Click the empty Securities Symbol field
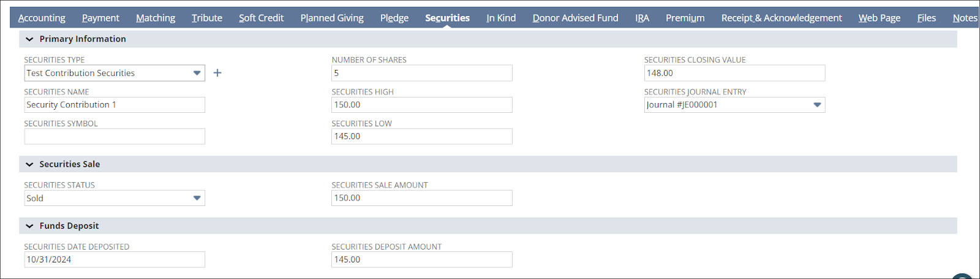The height and width of the screenshot is (279, 980). coord(115,136)
